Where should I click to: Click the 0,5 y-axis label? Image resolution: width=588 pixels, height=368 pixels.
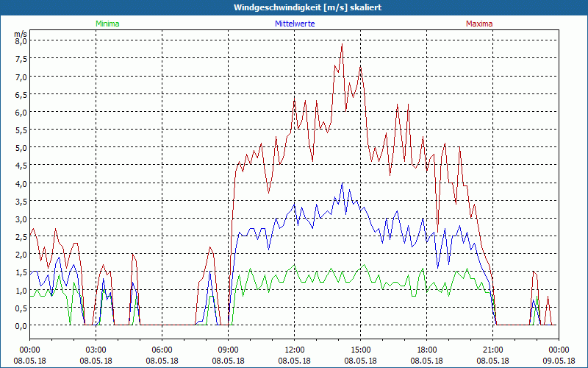click(x=21, y=308)
